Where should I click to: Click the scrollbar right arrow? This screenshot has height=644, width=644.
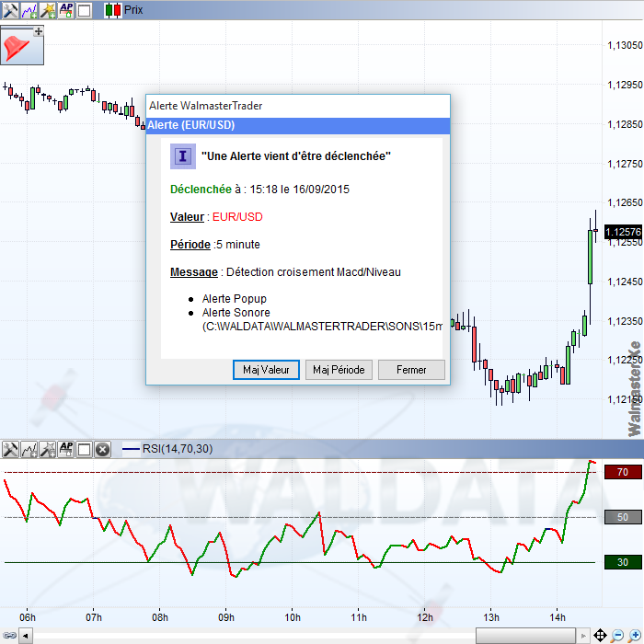click(x=583, y=636)
